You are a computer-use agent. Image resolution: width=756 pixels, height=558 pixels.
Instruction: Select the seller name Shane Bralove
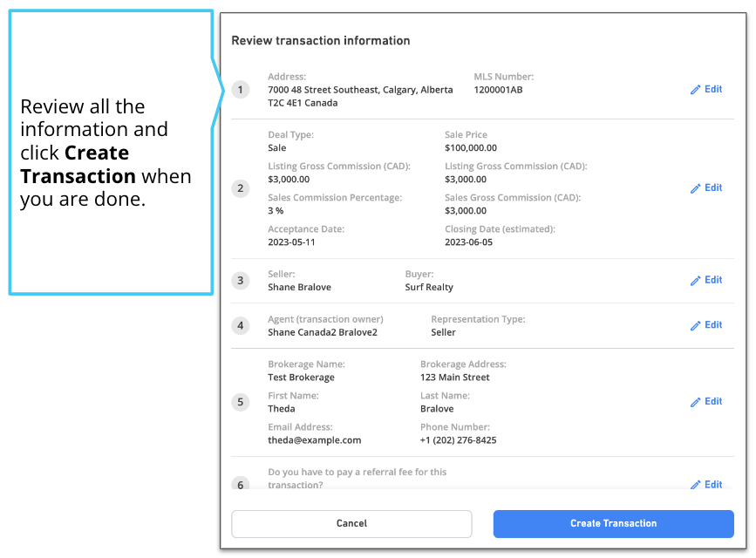(x=299, y=288)
